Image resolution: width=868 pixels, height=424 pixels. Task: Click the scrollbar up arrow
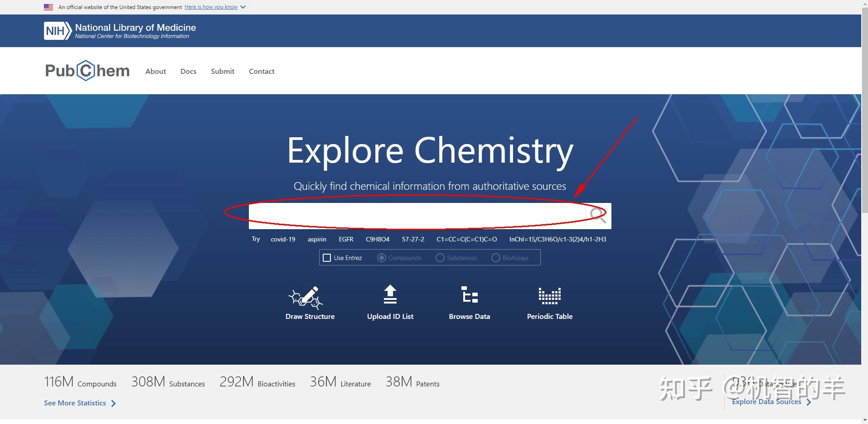click(864, 3)
